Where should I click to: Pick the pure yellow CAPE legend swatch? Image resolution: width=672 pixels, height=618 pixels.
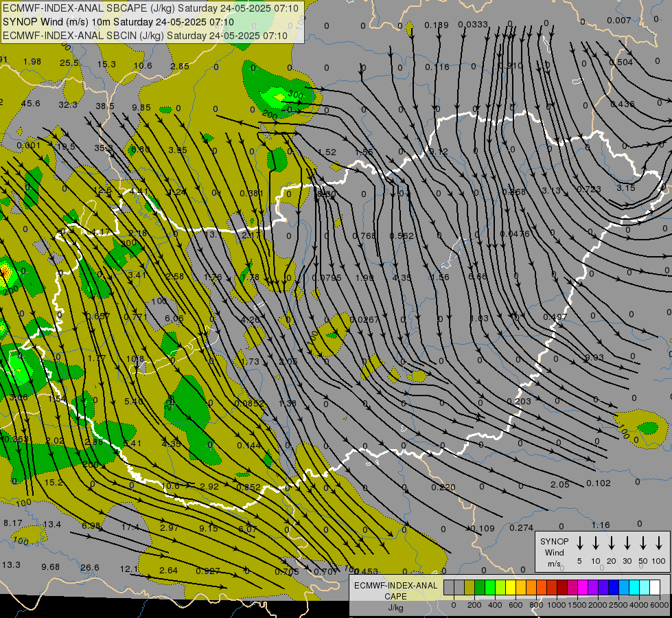[x=511, y=587]
